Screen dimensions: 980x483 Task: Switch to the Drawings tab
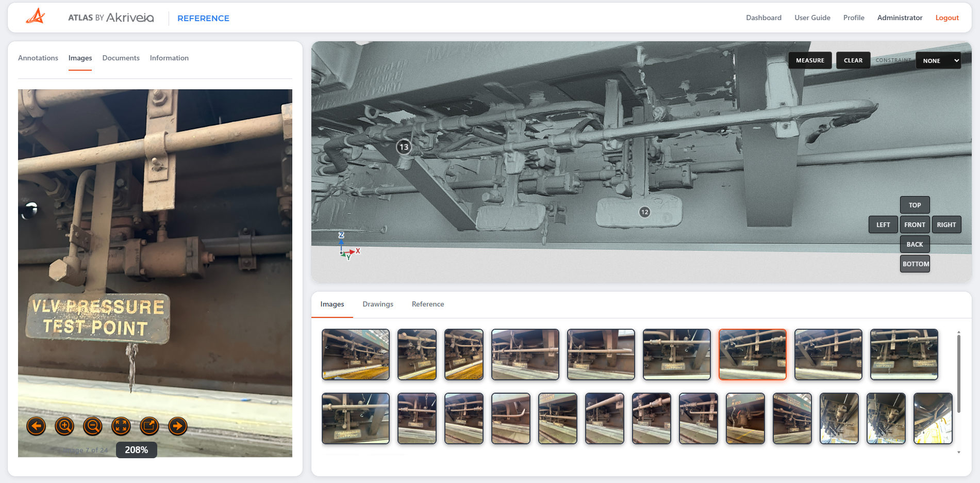[378, 304]
